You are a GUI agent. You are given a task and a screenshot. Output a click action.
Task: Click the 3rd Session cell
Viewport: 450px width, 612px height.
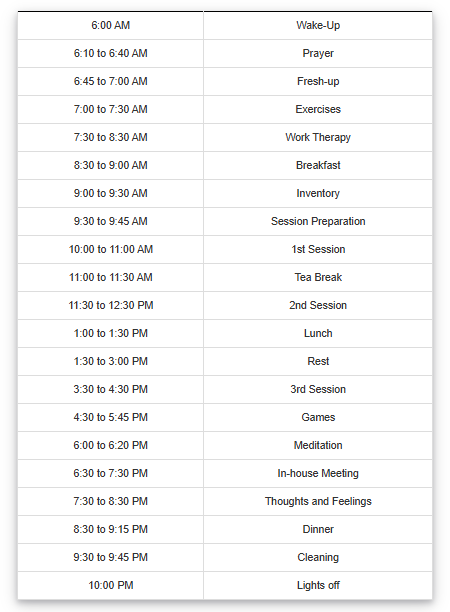[318, 390]
